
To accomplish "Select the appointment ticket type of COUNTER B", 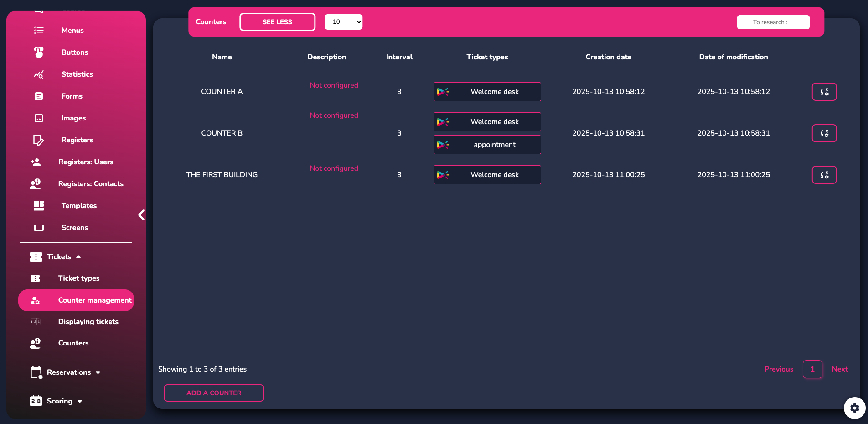I will tap(487, 145).
